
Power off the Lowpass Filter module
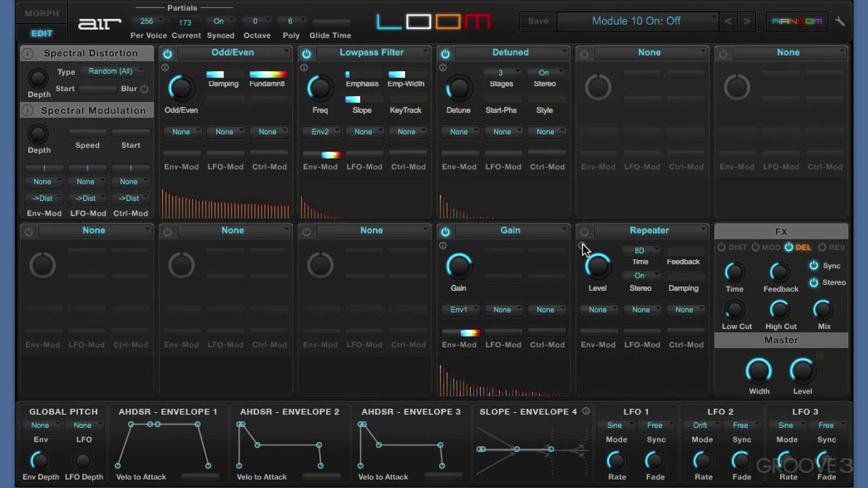pyautogui.click(x=307, y=54)
